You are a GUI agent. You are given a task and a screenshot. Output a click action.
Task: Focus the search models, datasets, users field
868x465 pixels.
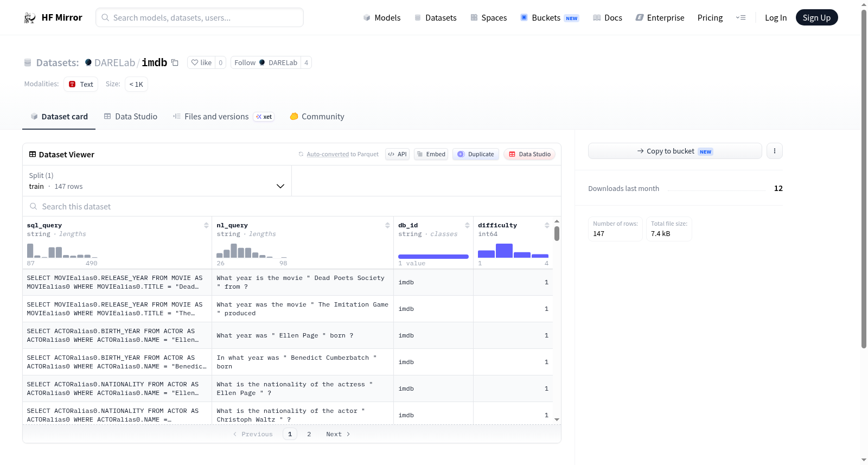(200, 17)
